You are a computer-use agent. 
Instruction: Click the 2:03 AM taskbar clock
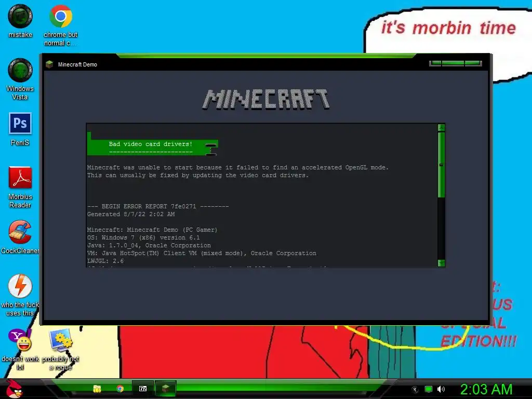pyautogui.click(x=486, y=389)
